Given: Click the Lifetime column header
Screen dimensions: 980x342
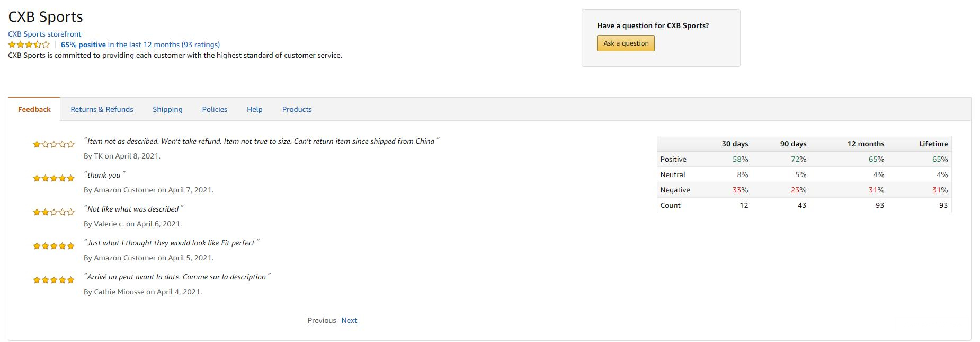Looking at the screenshot, I should [x=933, y=144].
